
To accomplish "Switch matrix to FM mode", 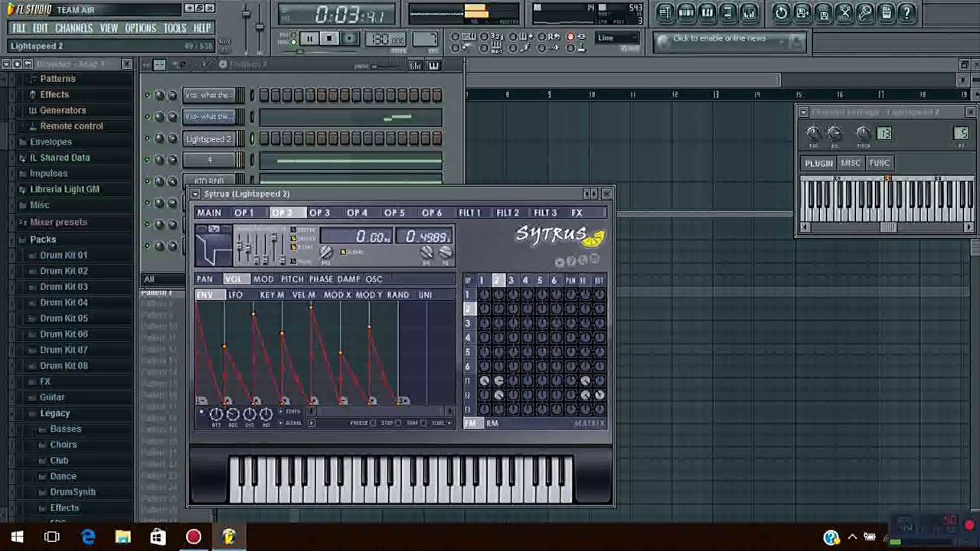I will coord(470,423).
